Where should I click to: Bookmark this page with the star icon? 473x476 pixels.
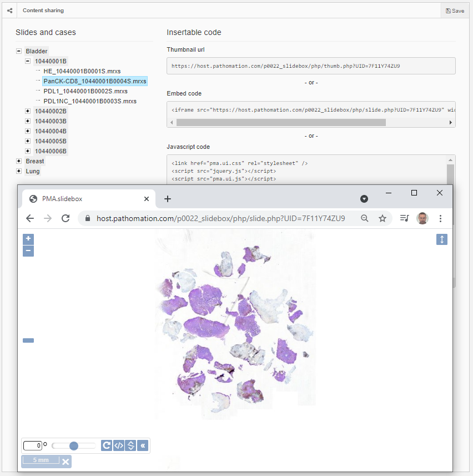(383, 218)
